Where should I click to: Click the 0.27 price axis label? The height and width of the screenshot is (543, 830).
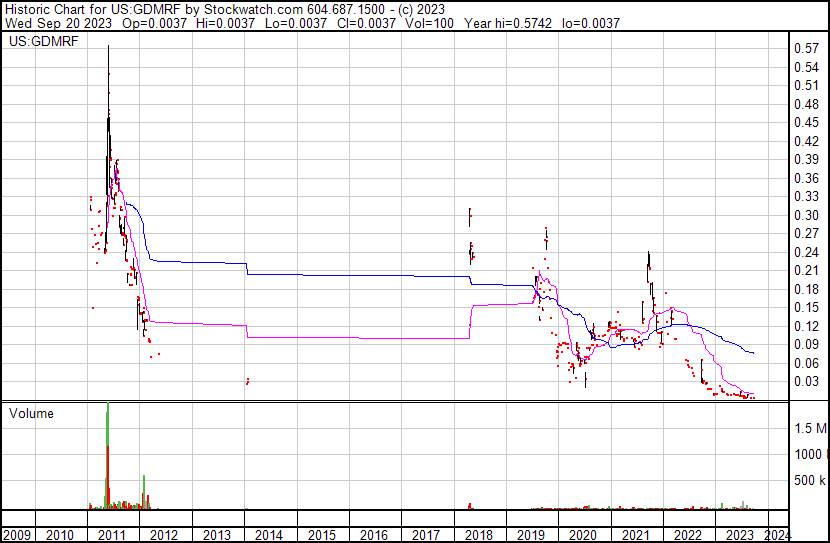[806, 233]
